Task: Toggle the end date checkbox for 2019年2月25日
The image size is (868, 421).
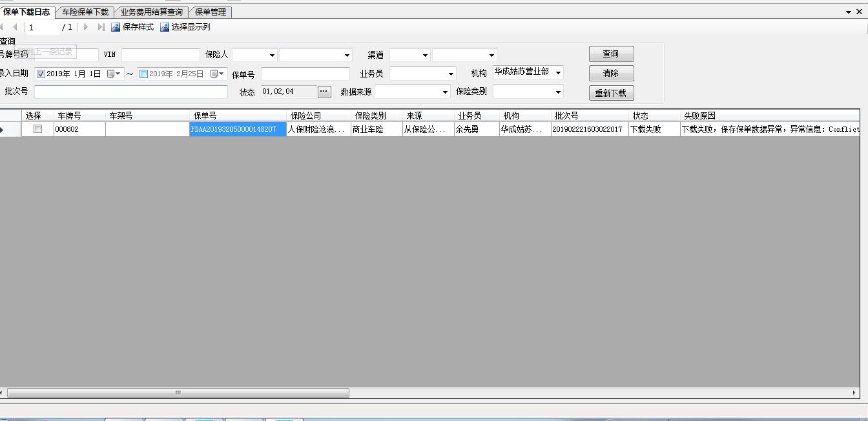Action: [x=143, y=74]
